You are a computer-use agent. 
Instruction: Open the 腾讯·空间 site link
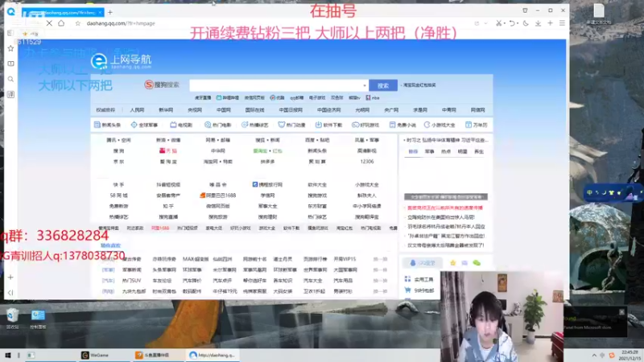point(118,140)
